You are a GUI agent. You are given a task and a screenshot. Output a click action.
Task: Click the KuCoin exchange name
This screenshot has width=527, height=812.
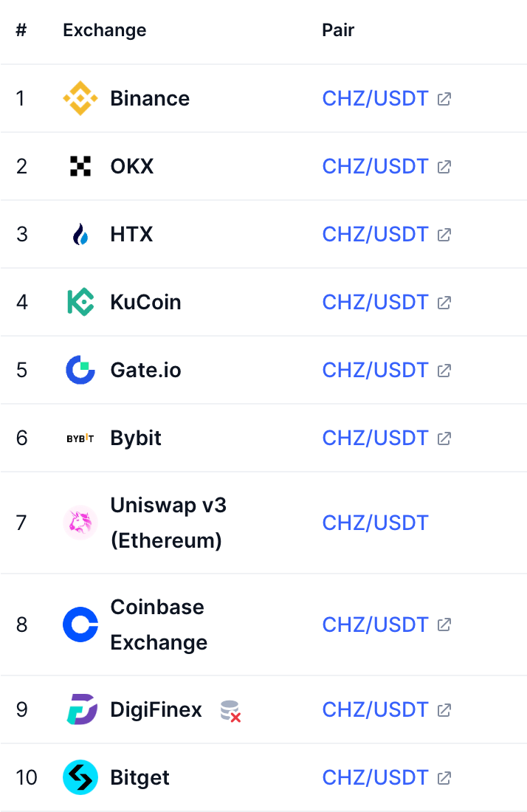[x=145, y=302]
